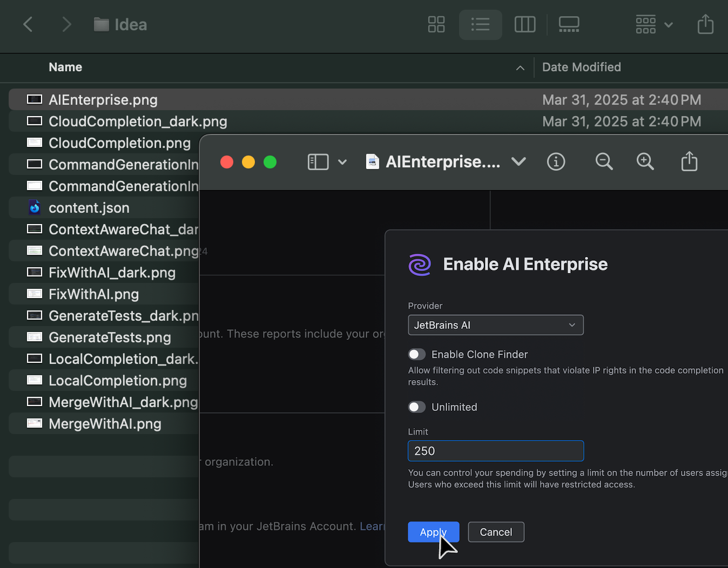Zoom out in Preview
Image resolution: width=728 pixels, height=568 pixels.
(604, 161)
